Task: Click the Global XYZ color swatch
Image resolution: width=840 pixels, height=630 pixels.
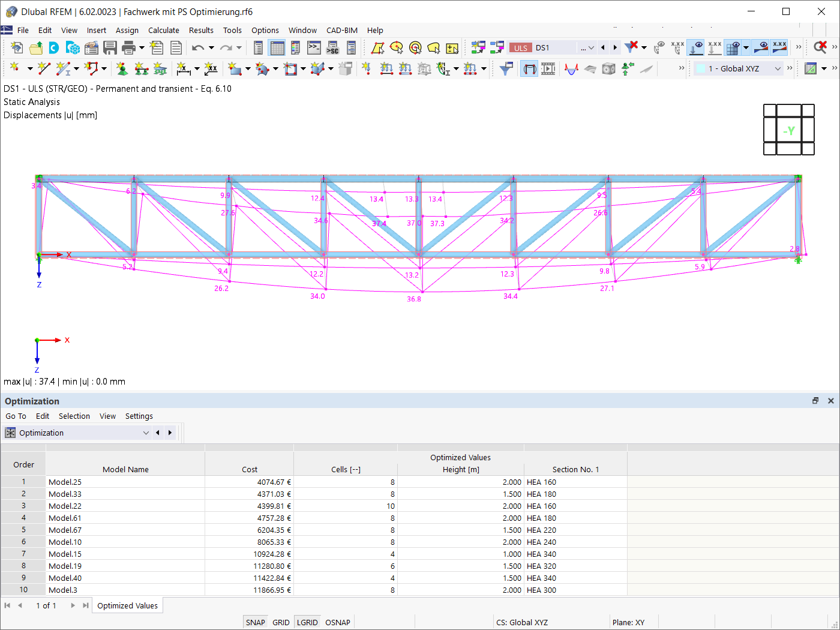Action: [700, 68]
